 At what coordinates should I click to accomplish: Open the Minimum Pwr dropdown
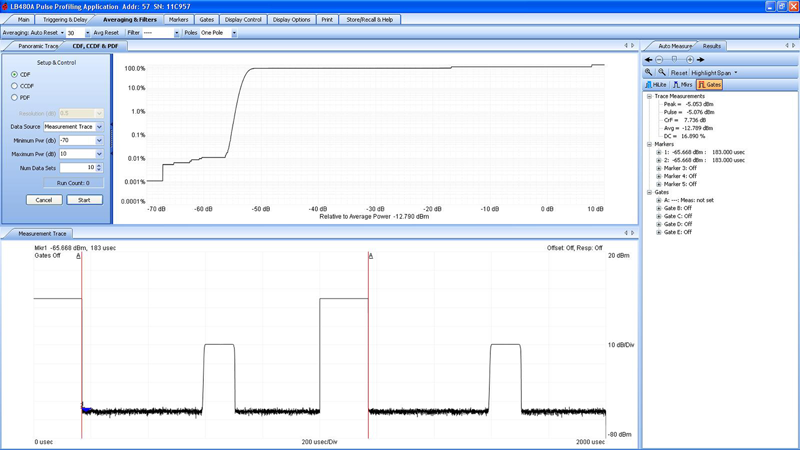[x=99, y=141]
